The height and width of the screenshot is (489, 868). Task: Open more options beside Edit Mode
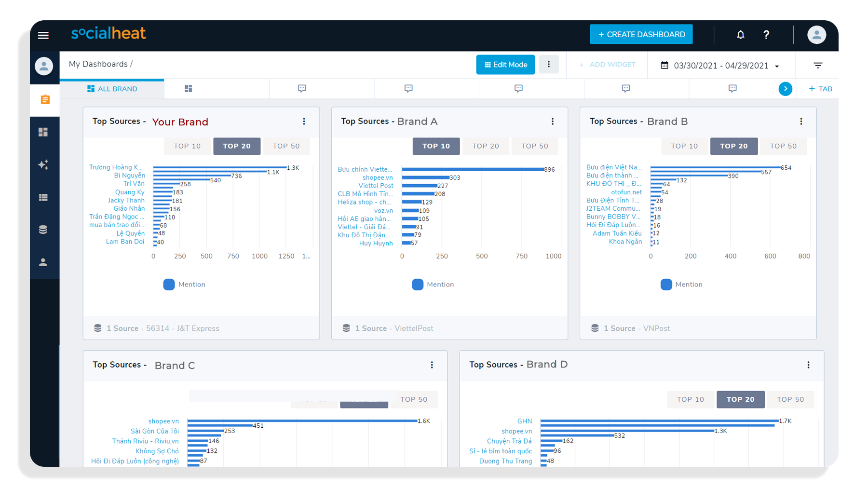548,65
